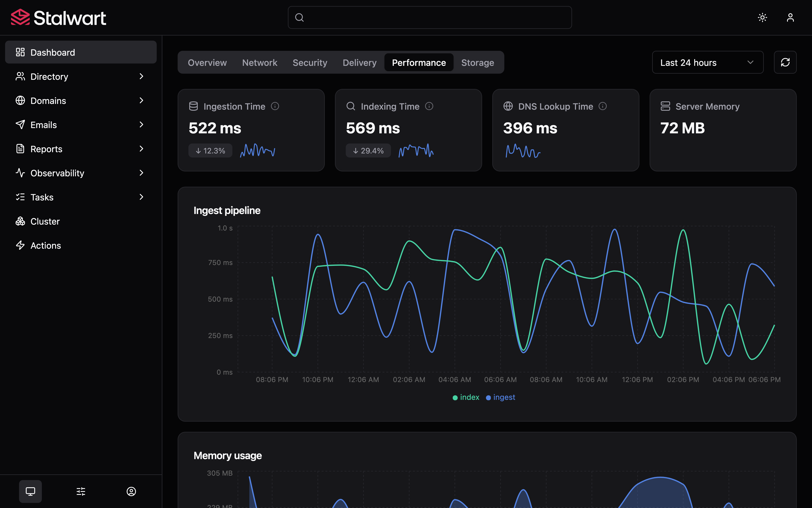
Task: Click the Indexing Time info icon
Action: (429, 106)
